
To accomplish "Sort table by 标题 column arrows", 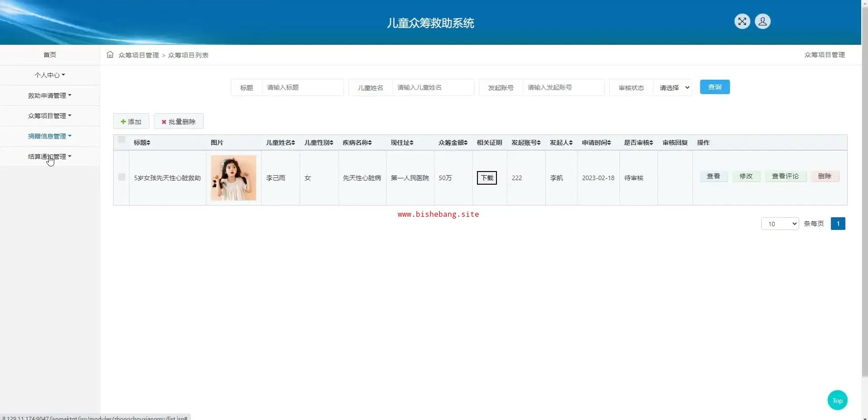I will (148, 143).
